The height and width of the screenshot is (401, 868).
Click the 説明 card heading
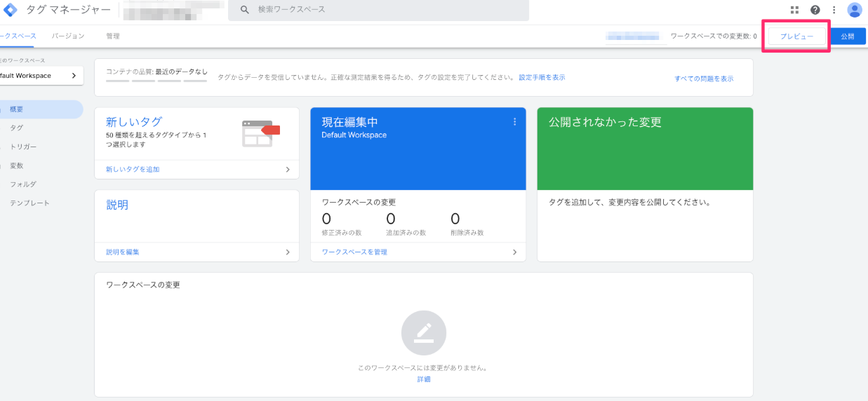coord(117,205)
